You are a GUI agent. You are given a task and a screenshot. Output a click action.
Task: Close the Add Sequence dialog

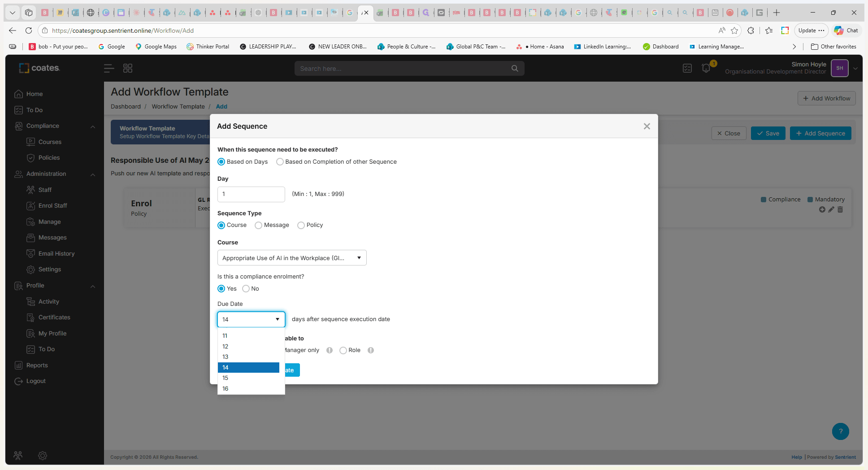647,126
